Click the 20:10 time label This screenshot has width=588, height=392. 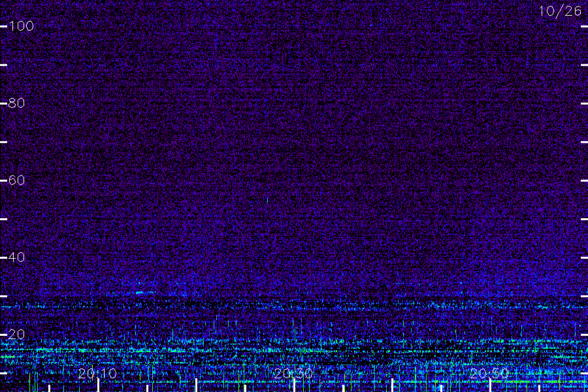tap(97, 374)
